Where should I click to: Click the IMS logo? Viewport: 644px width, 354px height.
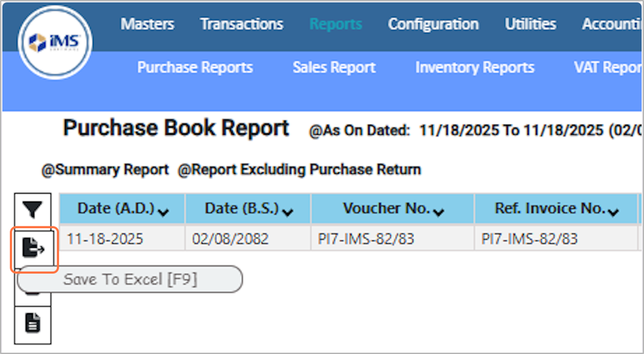55,43
